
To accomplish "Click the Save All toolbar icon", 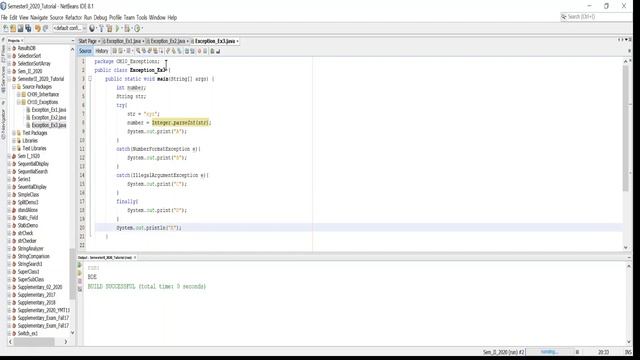I will point(28,28).
